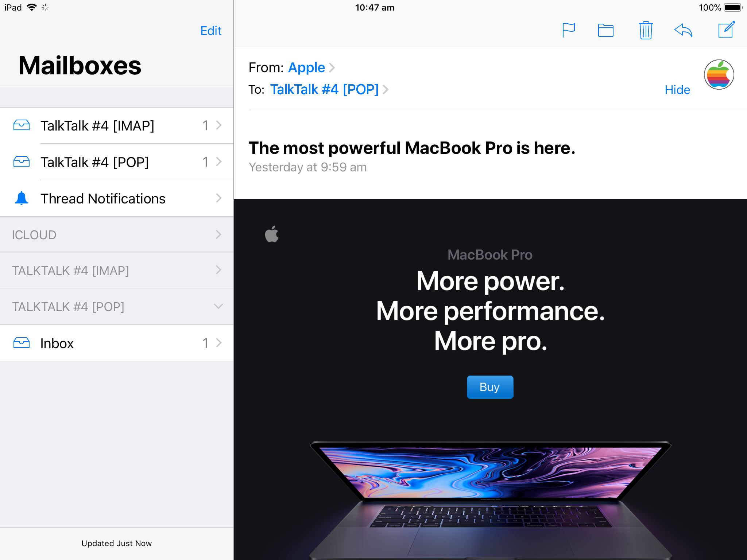The image size is (747, 560).
Task: Open the Inbox under TalkTalk POP
Action: [117, 343]
